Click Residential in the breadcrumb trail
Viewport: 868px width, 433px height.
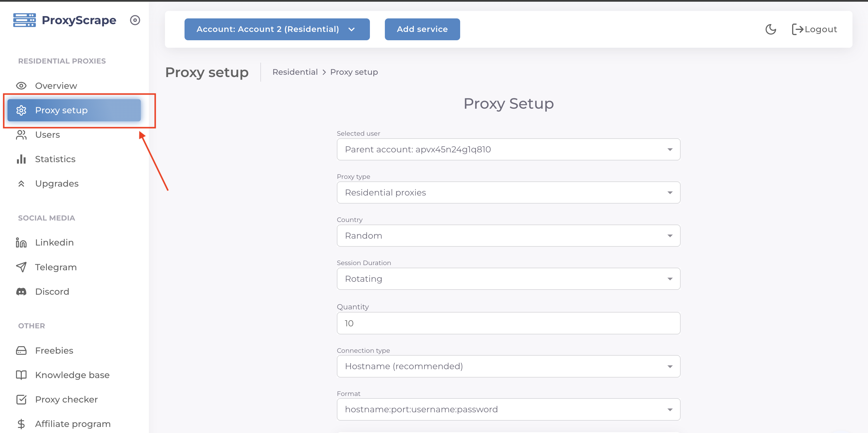click(295, 72)
